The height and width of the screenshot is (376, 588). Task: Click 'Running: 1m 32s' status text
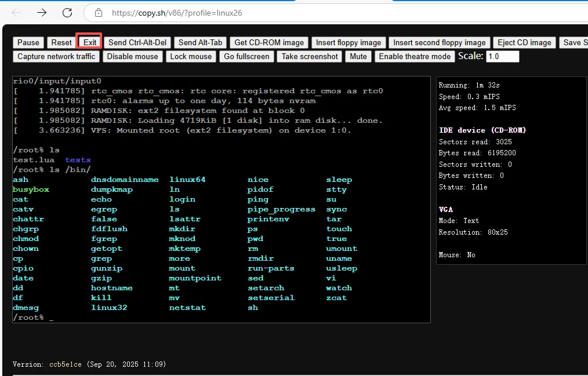point(469,85)
